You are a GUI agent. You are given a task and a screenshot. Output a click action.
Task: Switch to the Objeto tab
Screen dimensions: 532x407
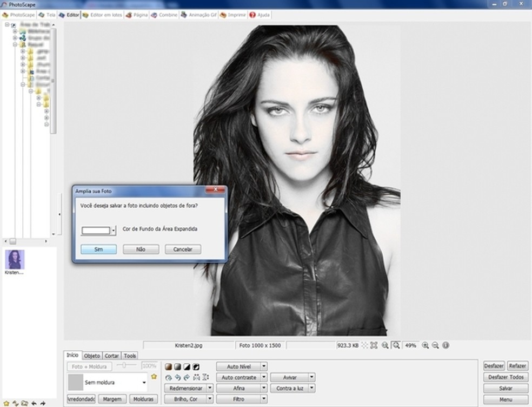tap(92, 356)
